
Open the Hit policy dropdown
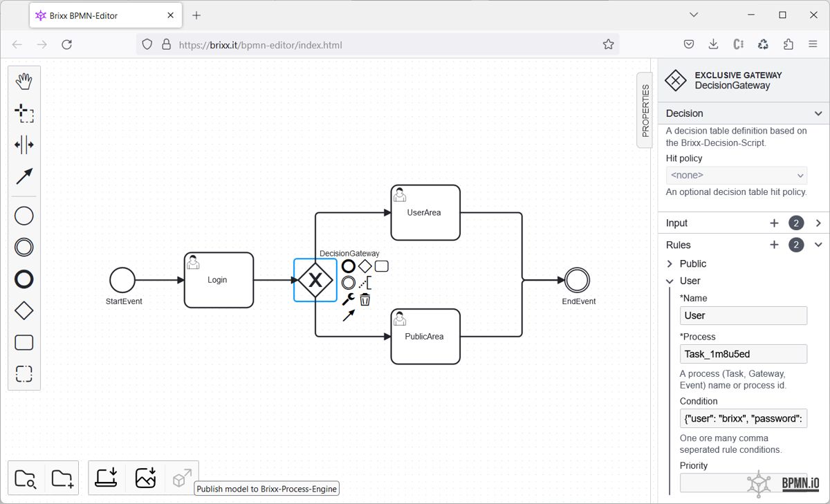[737, 176]
